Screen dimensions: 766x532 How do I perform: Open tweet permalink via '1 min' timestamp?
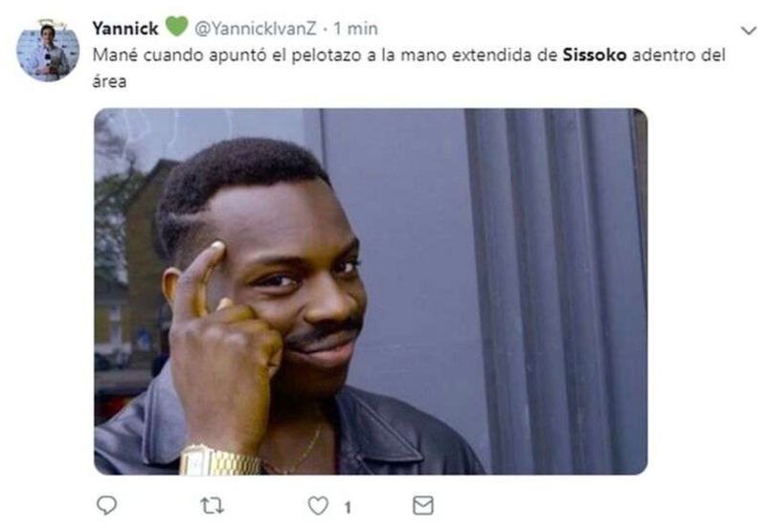tap(355, 29)
